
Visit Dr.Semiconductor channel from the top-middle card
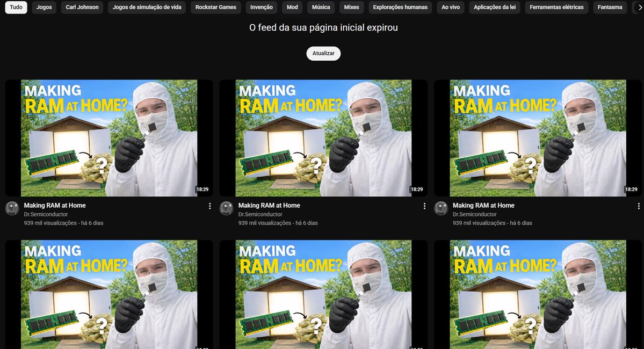261,214
